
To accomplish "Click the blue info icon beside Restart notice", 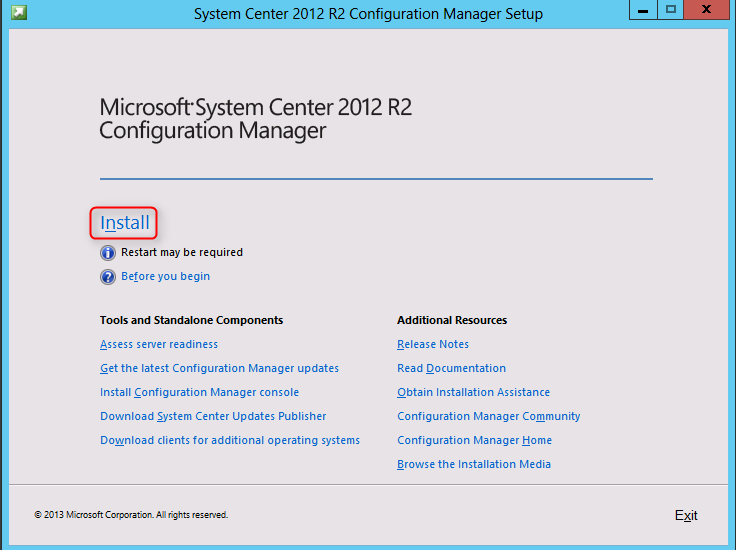I will 107,253.
